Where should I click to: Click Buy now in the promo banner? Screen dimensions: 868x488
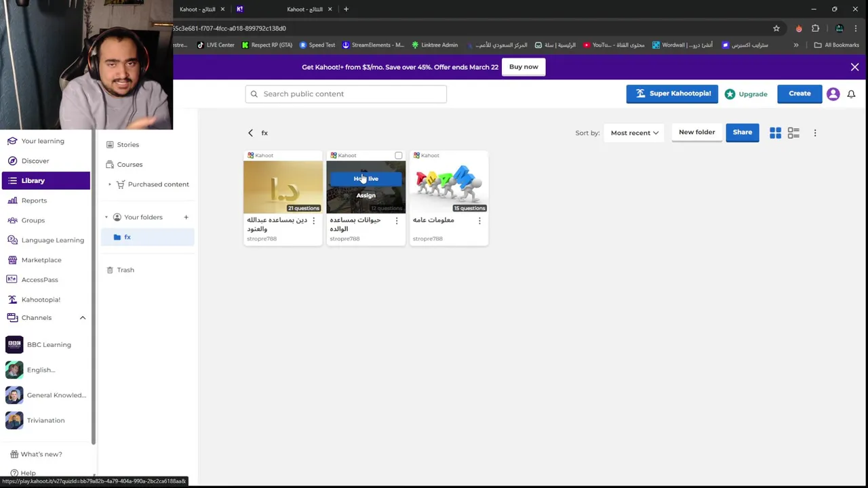click(x=524, y=67)
